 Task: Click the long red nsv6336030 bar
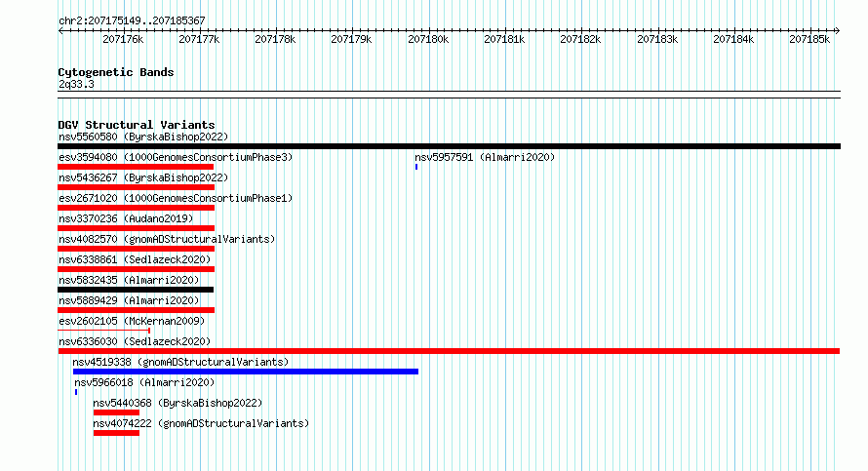[x=449, y=351]
